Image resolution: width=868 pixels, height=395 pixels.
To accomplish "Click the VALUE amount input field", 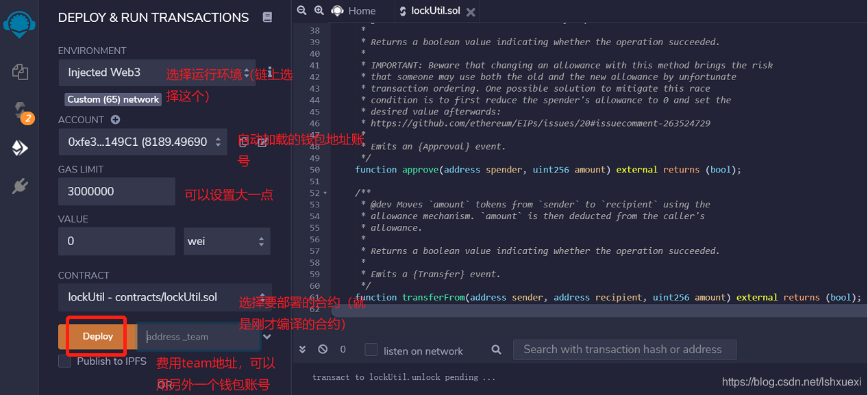I will 117,241.
